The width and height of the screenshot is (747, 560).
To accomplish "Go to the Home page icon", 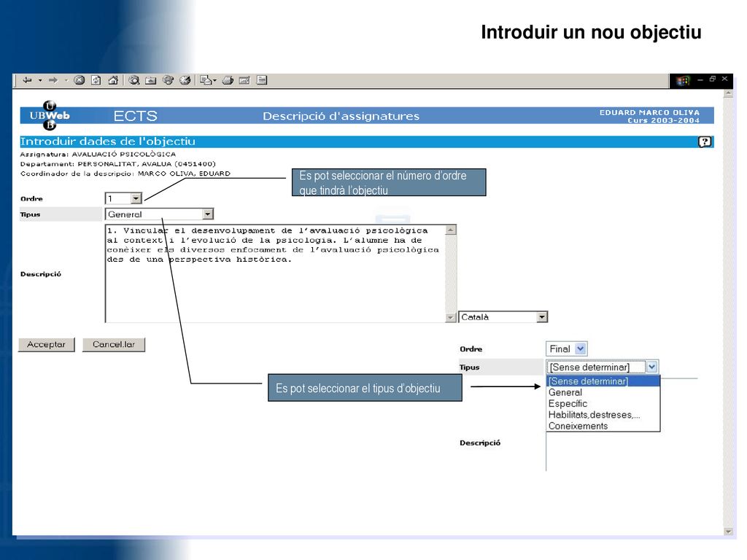I will coord(113,80).
